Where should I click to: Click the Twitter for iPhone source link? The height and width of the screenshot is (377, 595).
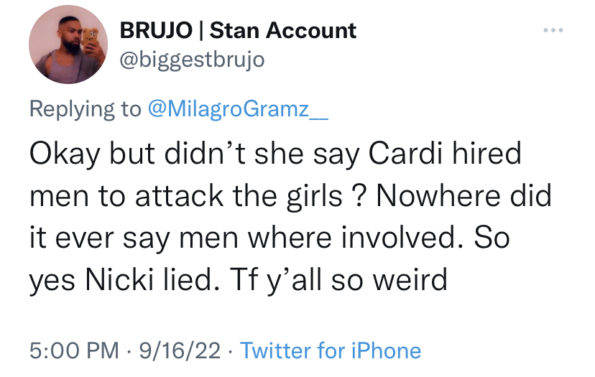click(x=331, y=350)
